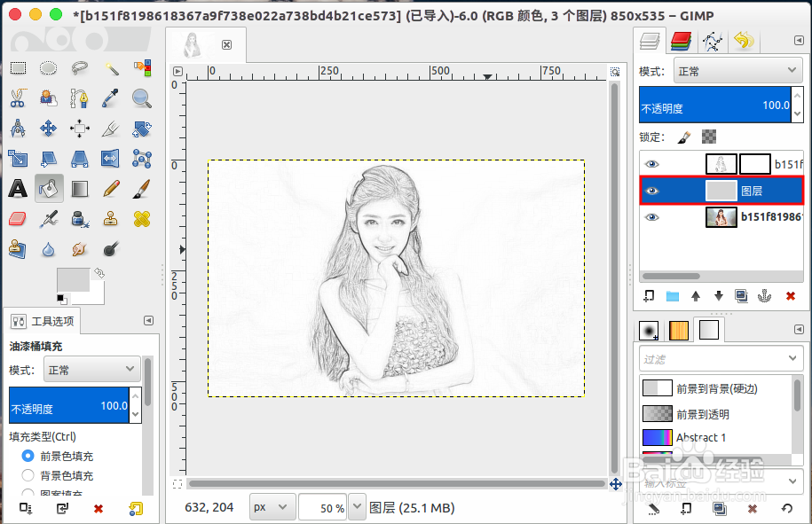812x524 pixels.
Task: Open layer mode 正常 dropdown
Action: pyautogui.click(x=738, y=71)
